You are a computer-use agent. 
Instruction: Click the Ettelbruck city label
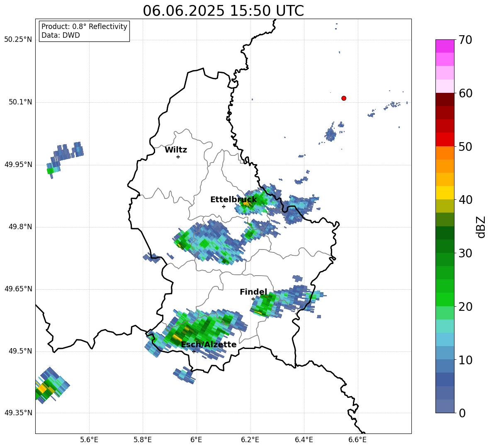point(233,200)
